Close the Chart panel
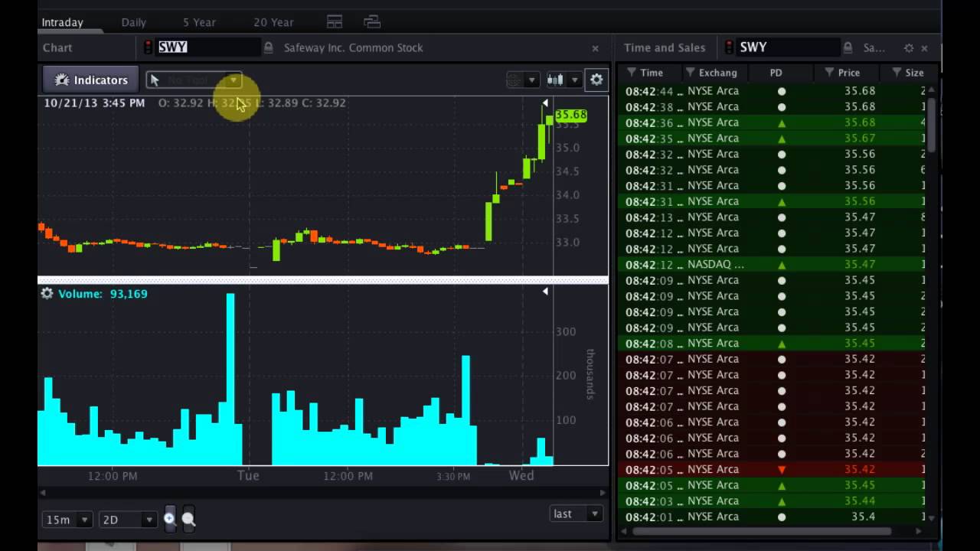Viewport: 980px width, 551px height. (x=595, y=47)
